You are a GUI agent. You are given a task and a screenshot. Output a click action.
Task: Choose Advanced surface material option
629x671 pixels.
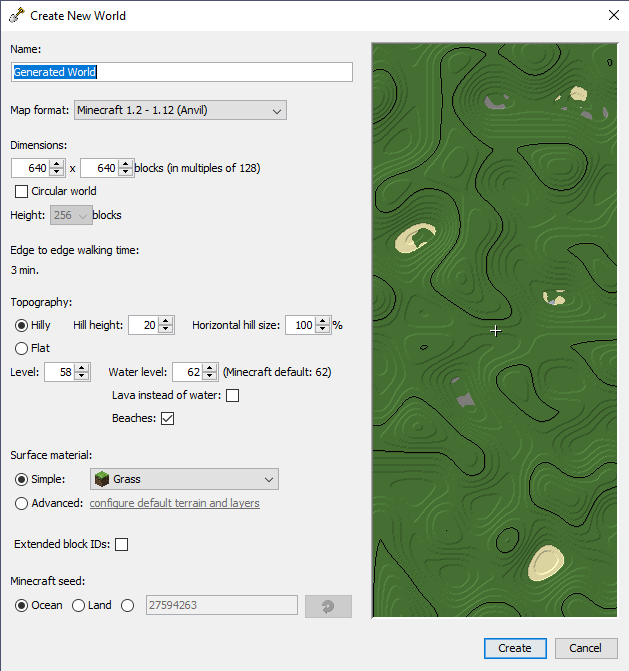point(21,503)
